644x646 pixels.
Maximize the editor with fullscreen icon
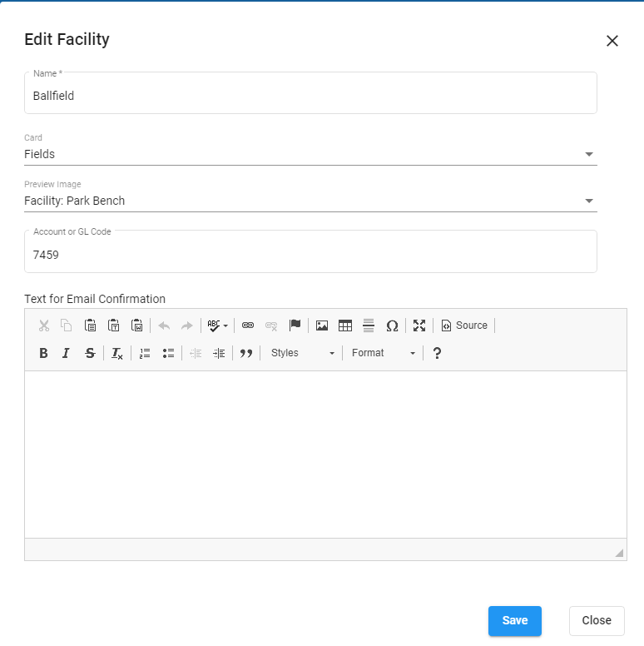(x=419, y=325)
